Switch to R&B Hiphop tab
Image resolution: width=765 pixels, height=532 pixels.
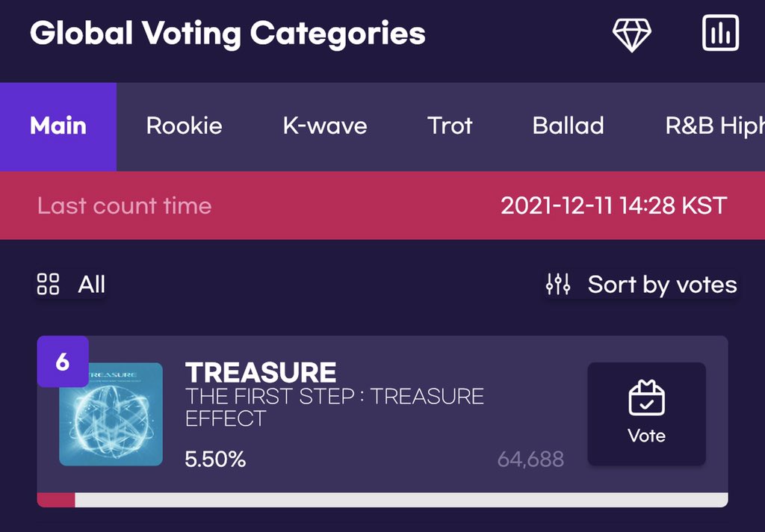point(714,126)
